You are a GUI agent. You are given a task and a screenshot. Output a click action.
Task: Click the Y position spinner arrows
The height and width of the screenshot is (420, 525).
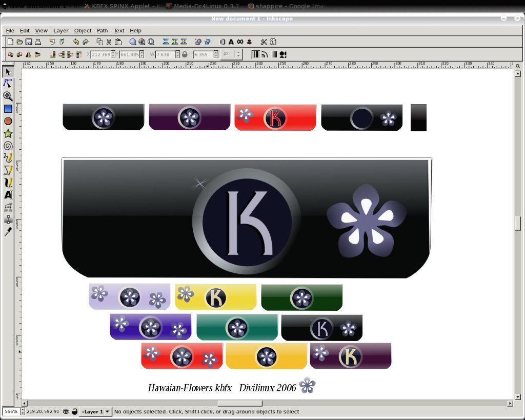pyautogui.click(x=142, y=54)
